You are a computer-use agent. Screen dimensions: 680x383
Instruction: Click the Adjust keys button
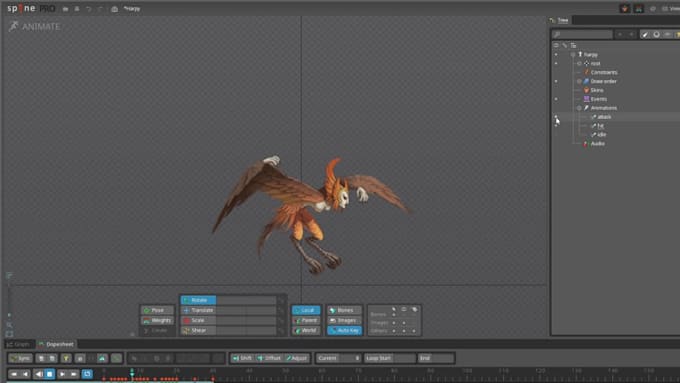pyautogui.click(x=297, y=358)
